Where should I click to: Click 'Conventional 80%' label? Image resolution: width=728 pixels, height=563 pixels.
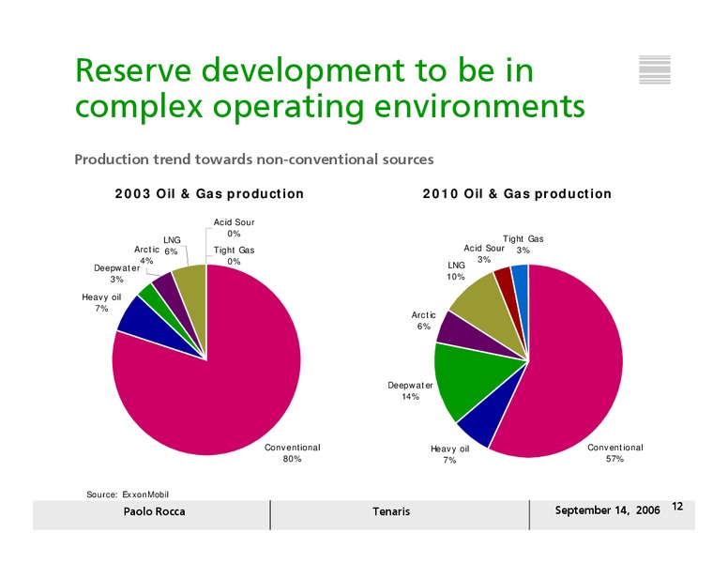click(293, 453)
